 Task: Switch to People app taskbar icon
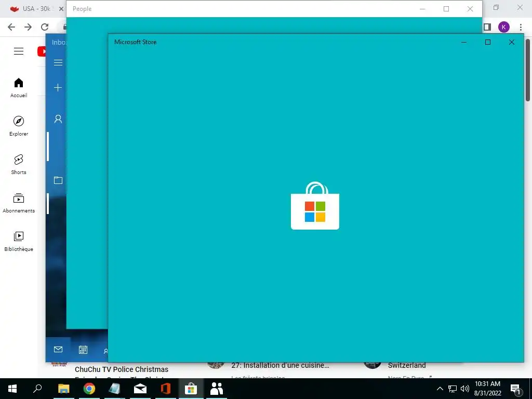217,389
